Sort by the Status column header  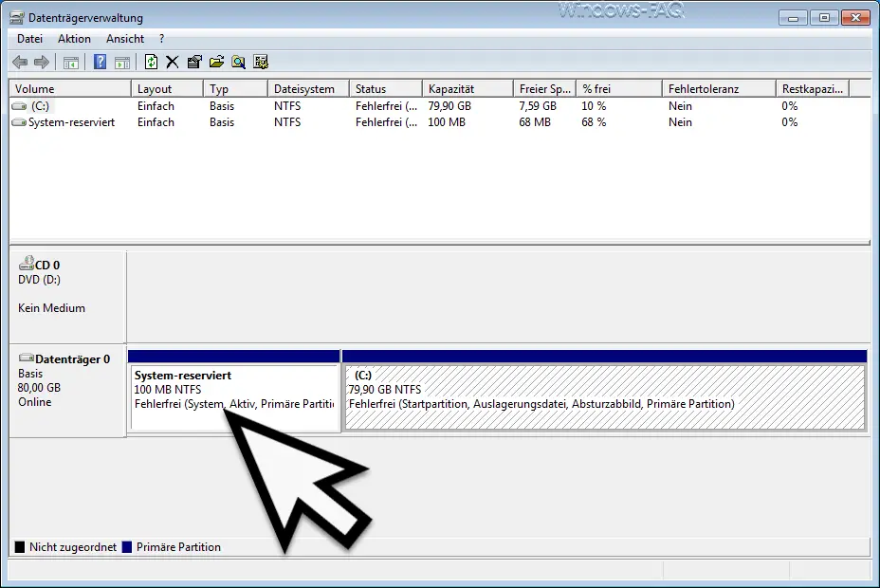click(386, 88)
